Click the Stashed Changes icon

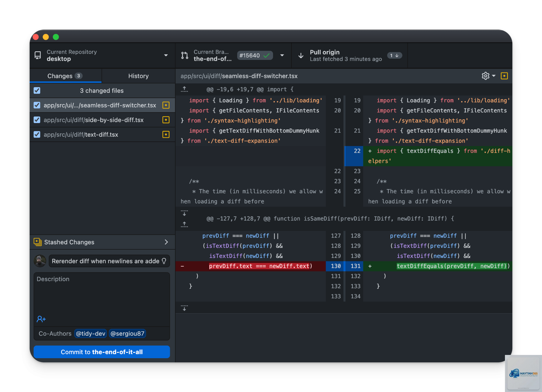point(38,242)
